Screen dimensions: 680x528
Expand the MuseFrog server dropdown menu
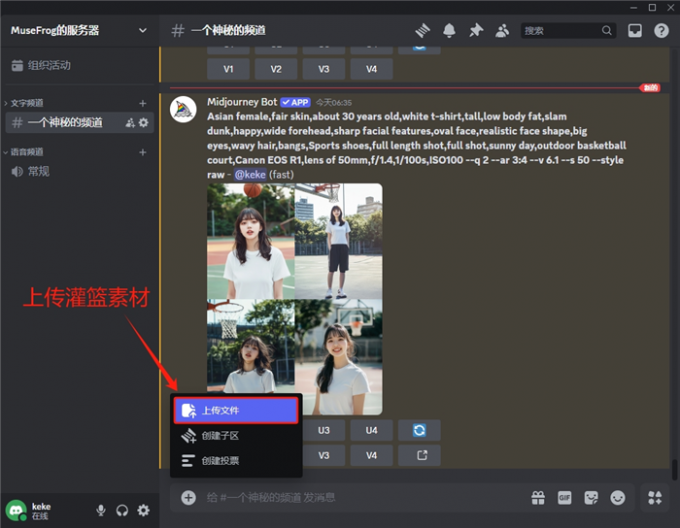tap(142, 30)
